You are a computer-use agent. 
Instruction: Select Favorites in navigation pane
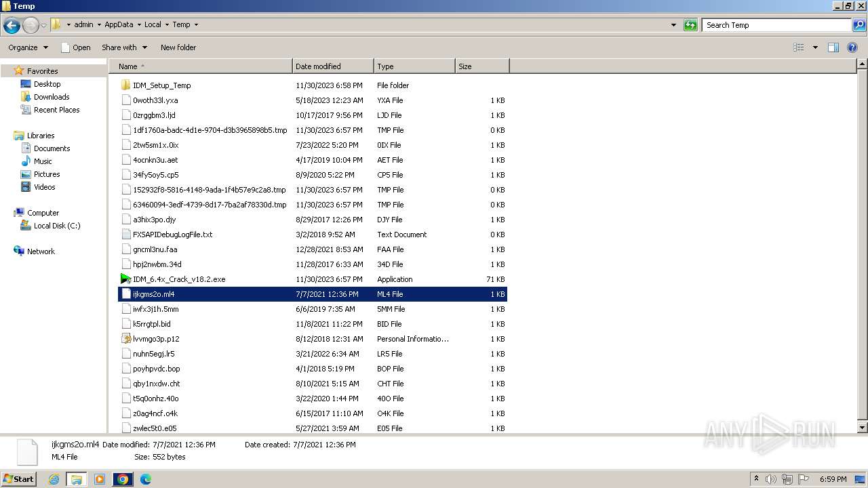(x=42, y=71)
